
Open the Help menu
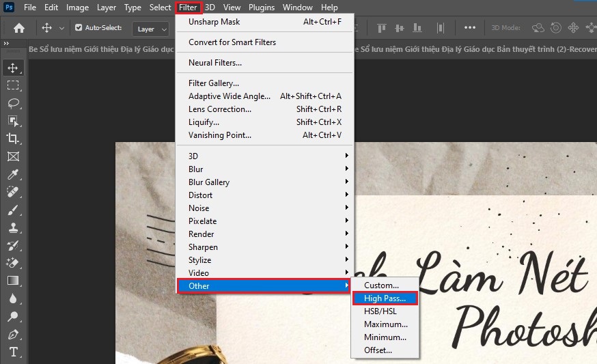[x=329, y=8]
